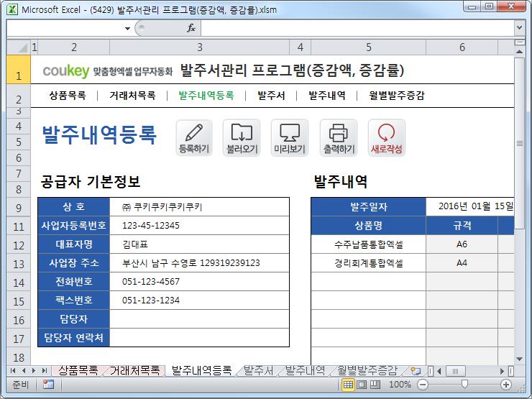
Task: Click the Select All corner button
Action: pyautogui.click(x=18, y=47)
